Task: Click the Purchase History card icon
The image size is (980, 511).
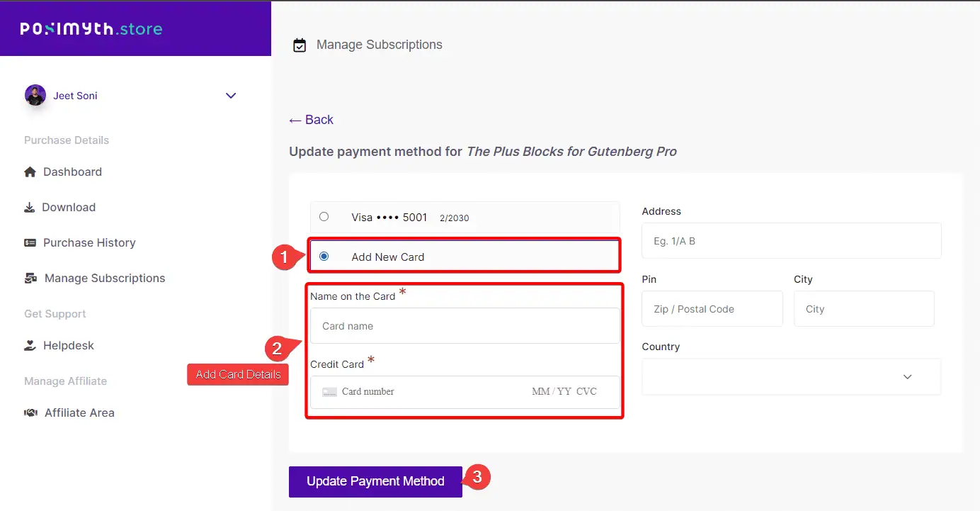Action: pyautogui.click(x=30, y=243)
